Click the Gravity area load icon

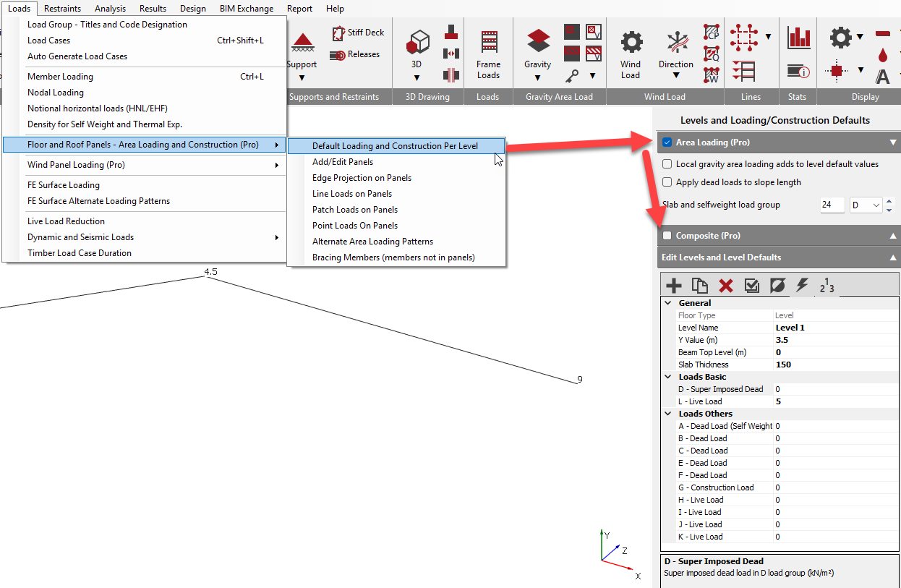point(538,41)
